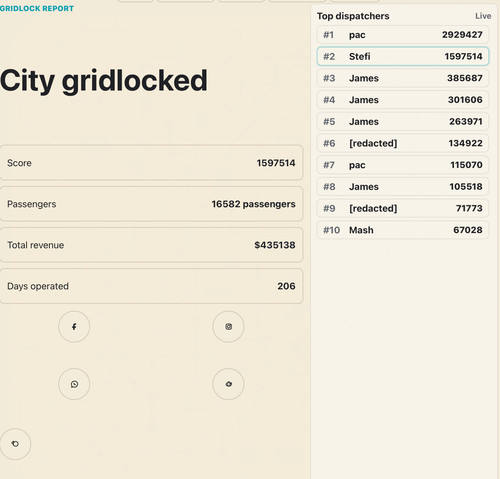Image resolution: width=500 pixels, height=479 pixels.
Task: Click the restart arrow icon button
Action: (15, 444)
